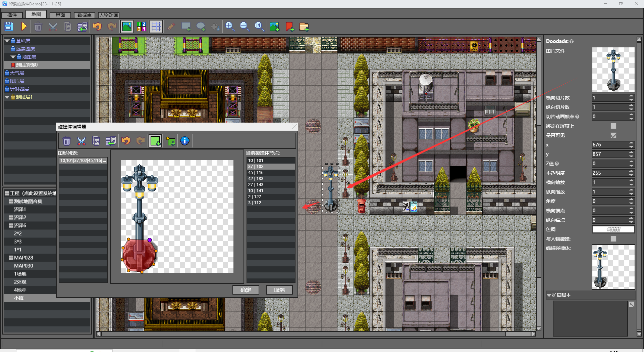Enable the 与人物碰撞 checkbox
This screenshot has width=644, height=352.
click(x=613, y=239)
